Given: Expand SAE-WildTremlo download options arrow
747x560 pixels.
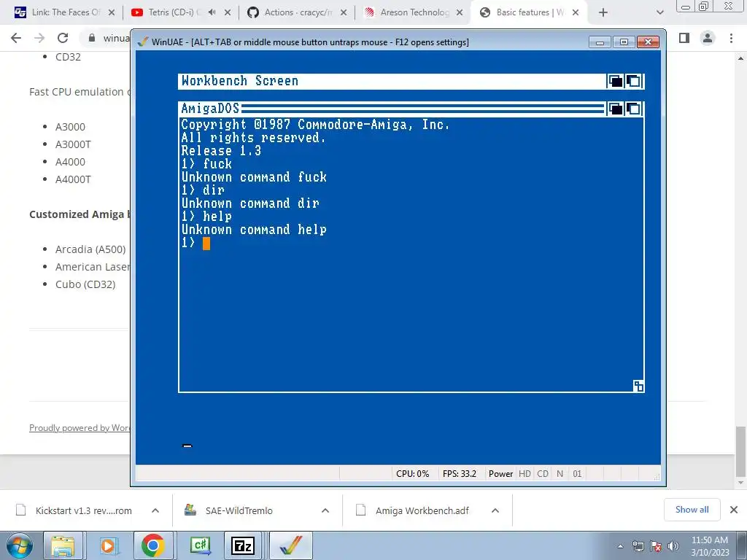Looking at the screenshot, I should [325, 510].
